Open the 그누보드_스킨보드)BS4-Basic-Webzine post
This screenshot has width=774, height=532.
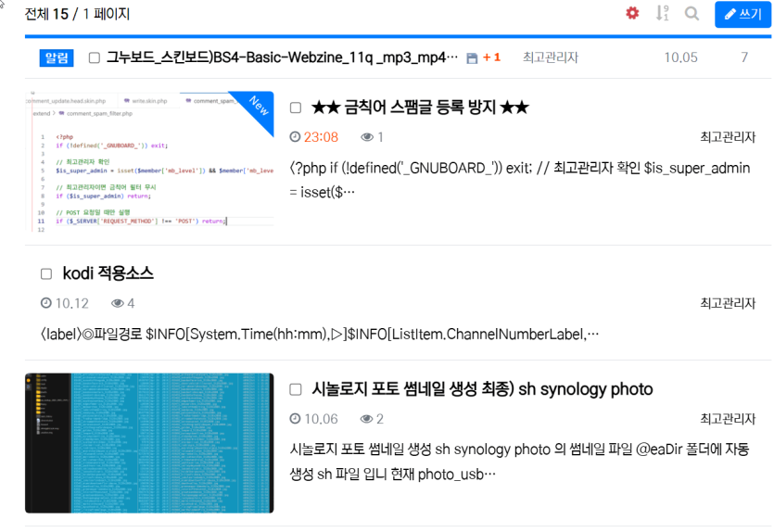[282, 57]
